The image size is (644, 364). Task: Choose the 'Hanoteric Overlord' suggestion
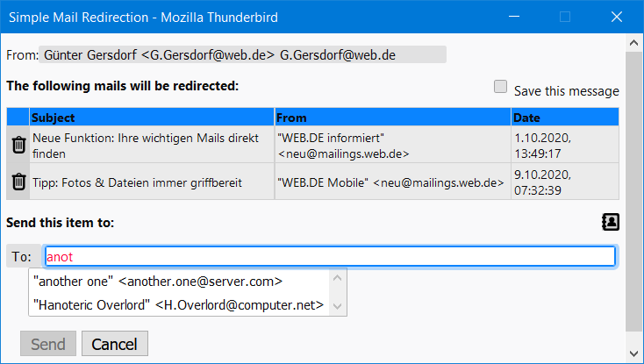(179, 305)
